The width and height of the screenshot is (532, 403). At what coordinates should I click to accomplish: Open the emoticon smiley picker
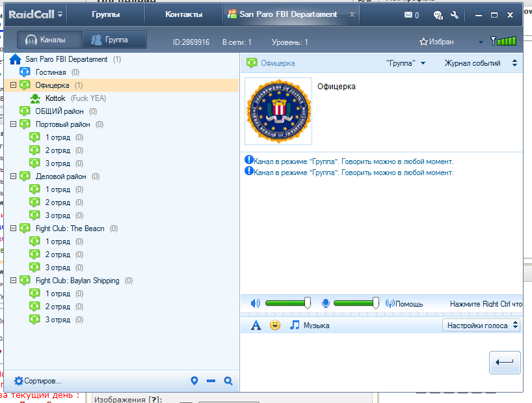pyautogui.click(x=275, y=325)
